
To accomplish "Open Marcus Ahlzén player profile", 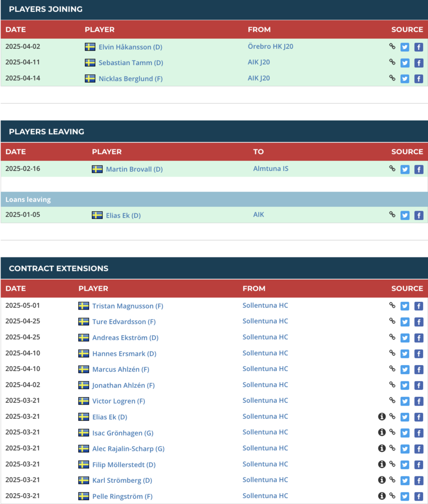I will click(121, 369).
